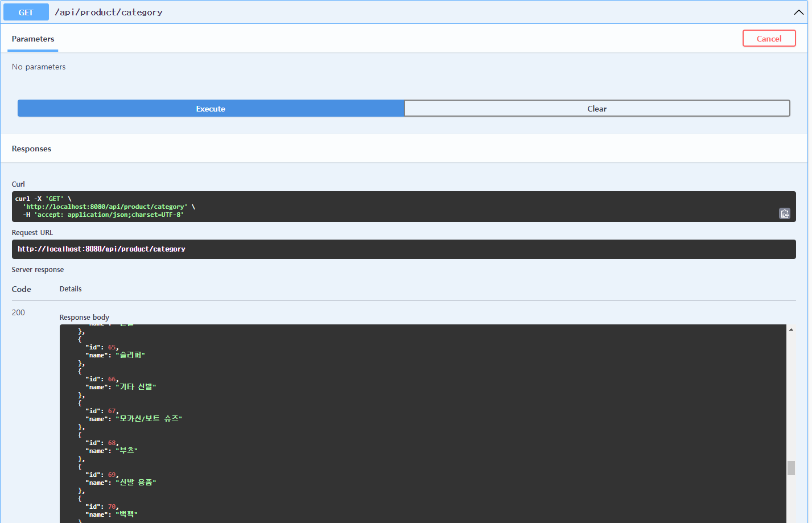
Task: Click the blue GET method badge
Action: pyautogui.click(x=26, y=12)
